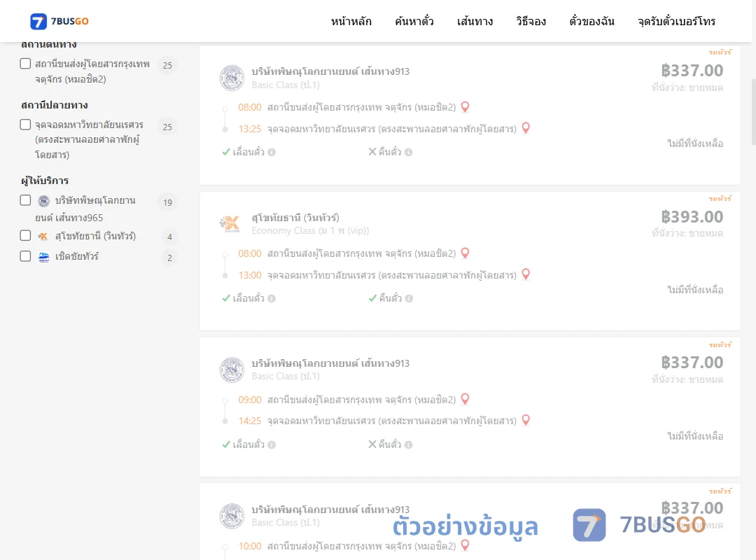Click สุโขทัยธานี logo in operator filter
The image size is (756, 560).
click(43, 236)
